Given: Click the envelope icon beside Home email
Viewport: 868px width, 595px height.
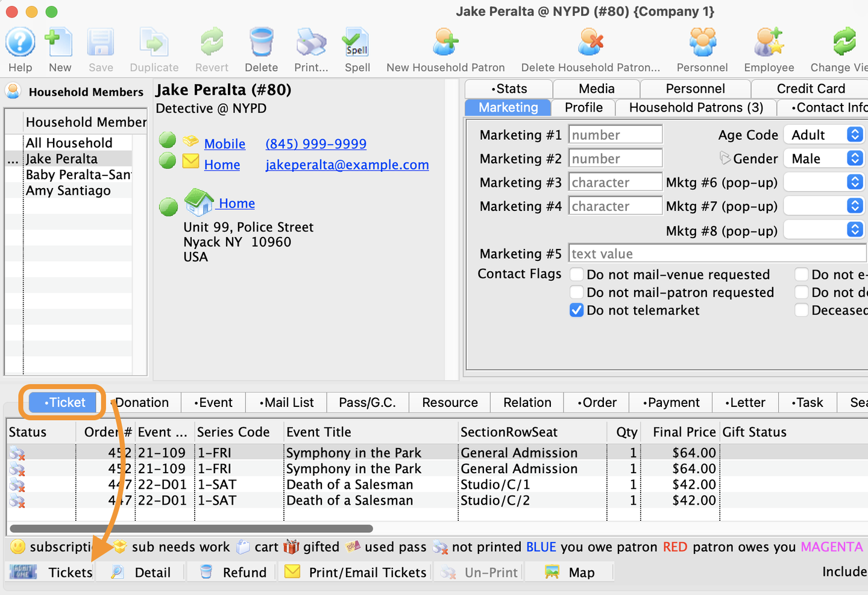Looking at the screenshot, I should click(191, 161).
